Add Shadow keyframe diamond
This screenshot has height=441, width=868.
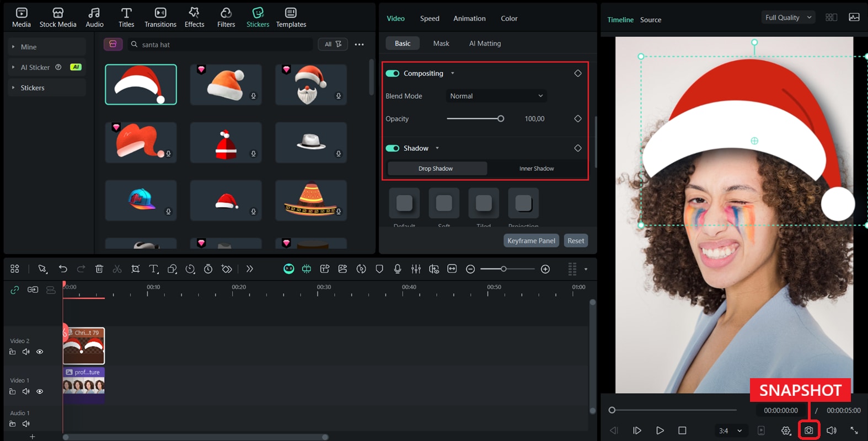click(x=578, y=148)
